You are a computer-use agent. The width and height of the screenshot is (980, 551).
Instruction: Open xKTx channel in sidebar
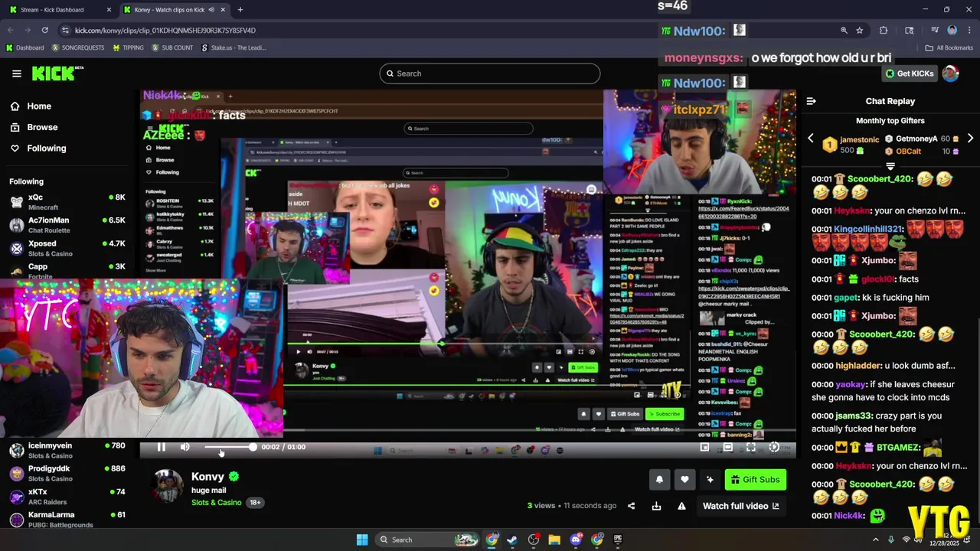point(67,496)
